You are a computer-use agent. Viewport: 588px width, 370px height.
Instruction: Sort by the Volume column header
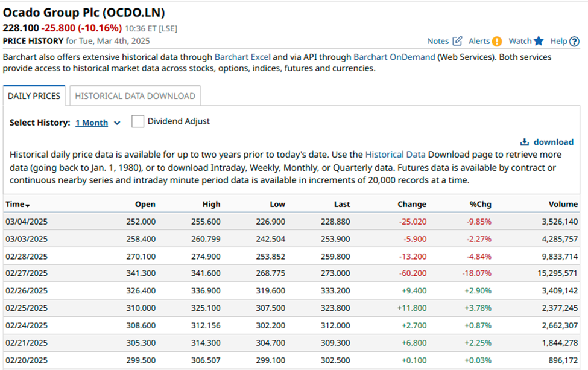click(563, 204)
